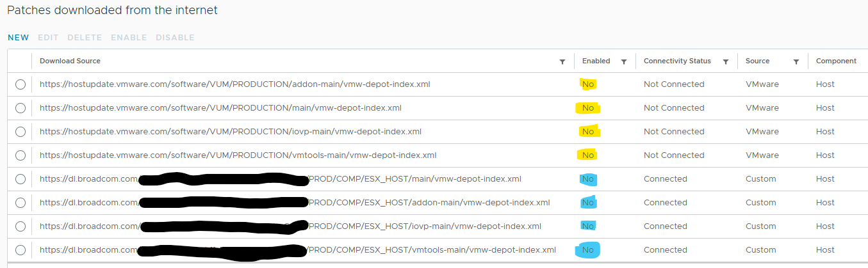The image size is (868, 268).
Task: Select radio for hostupdate addon-main depot
Action: (20, 84)
